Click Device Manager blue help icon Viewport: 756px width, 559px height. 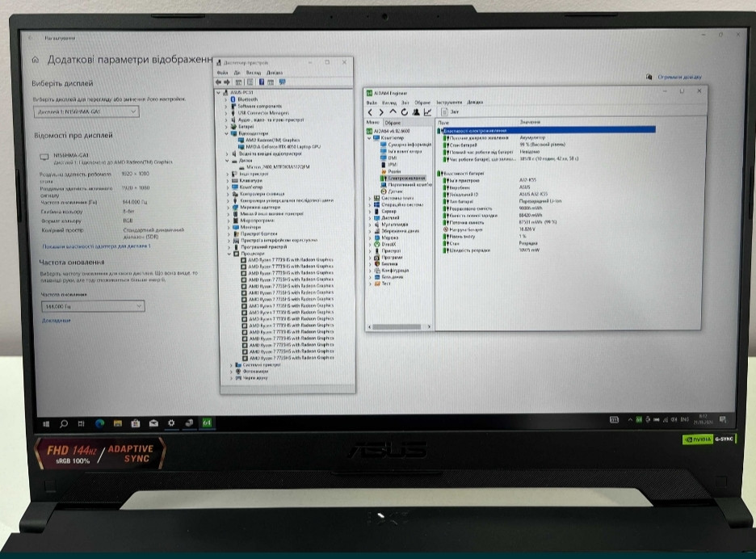coord(260,82)
